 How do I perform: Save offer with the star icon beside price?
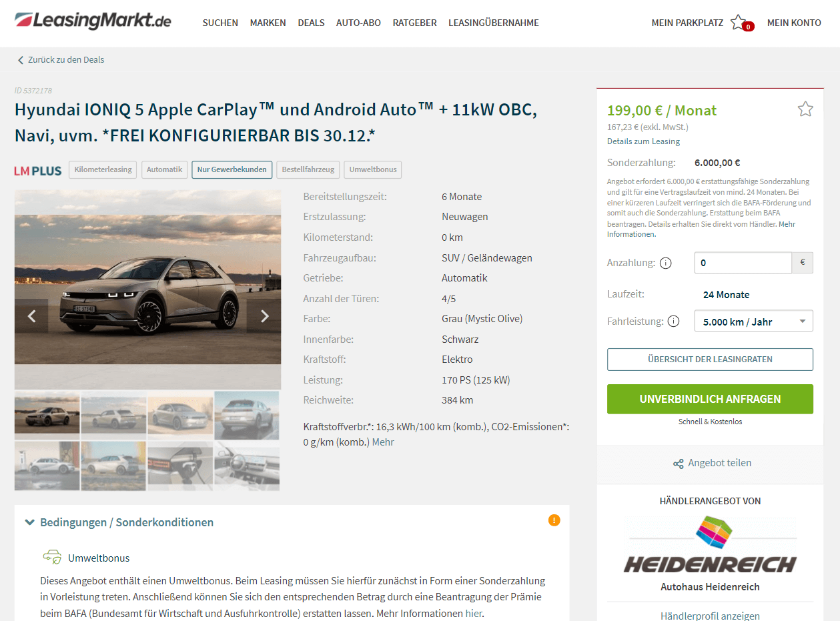pos(805,109)
